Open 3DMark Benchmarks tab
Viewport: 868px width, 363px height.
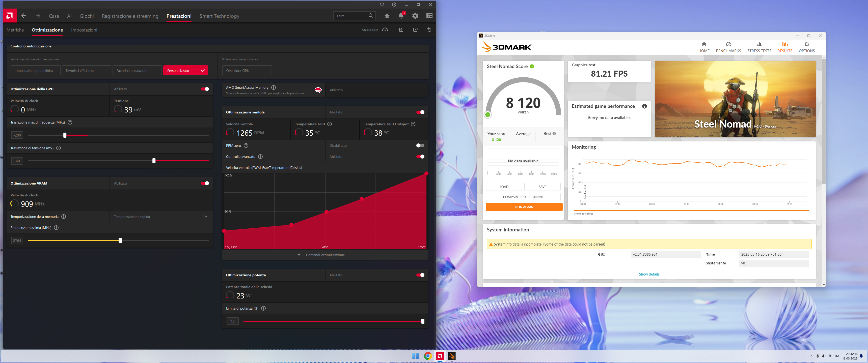[728, 47]
